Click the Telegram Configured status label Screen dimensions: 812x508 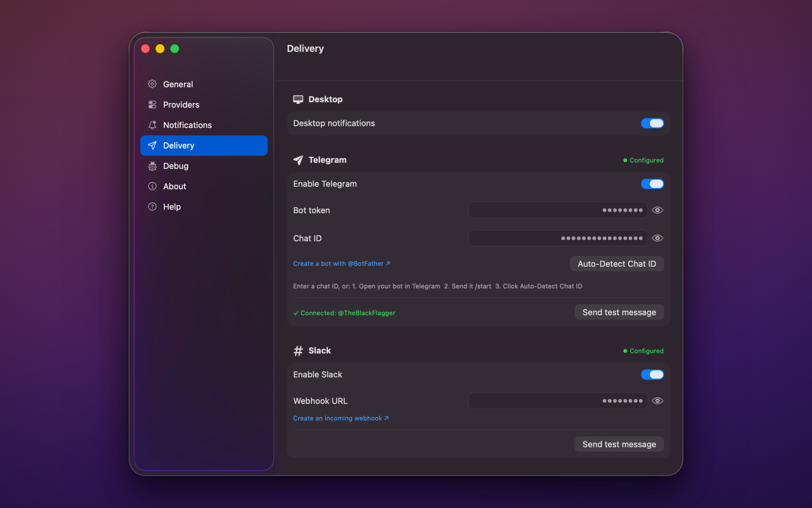(x=643, y=160)
